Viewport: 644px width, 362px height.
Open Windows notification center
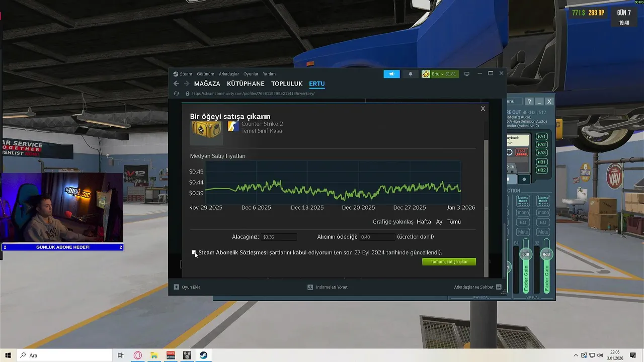pyautogui.click(x=633, y=355)
